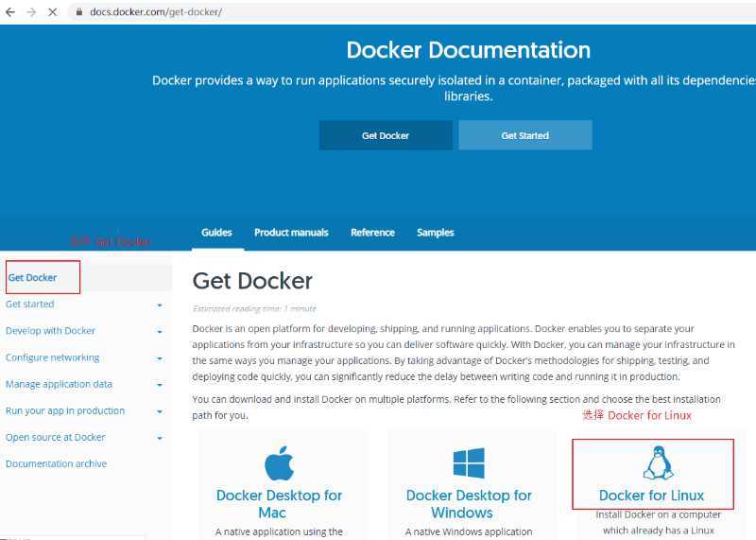Screen dimensions: 756x540
Task: Click the blue Get Docker button
Action: [386, 135]
